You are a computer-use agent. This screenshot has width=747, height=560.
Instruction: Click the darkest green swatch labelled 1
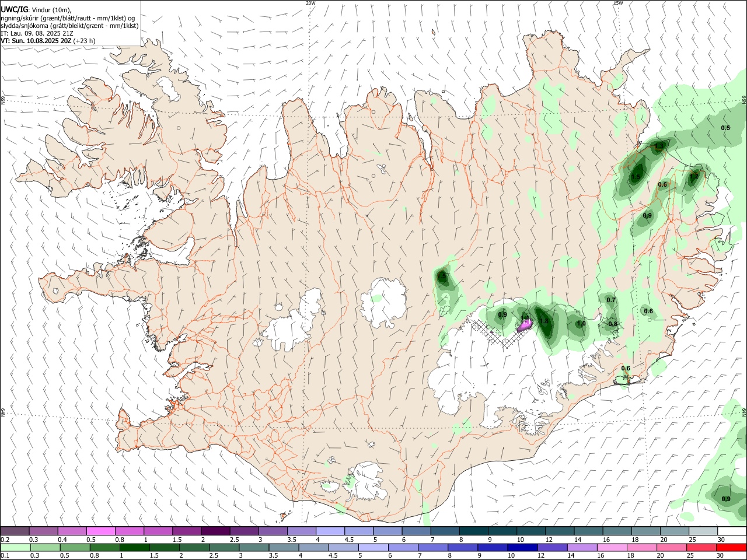tap(134, 547)
